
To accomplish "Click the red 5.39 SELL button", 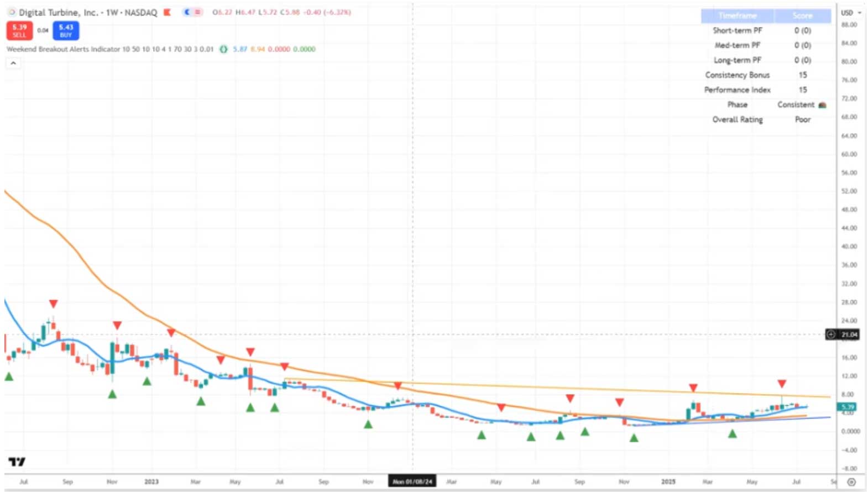I will [19, 30].
